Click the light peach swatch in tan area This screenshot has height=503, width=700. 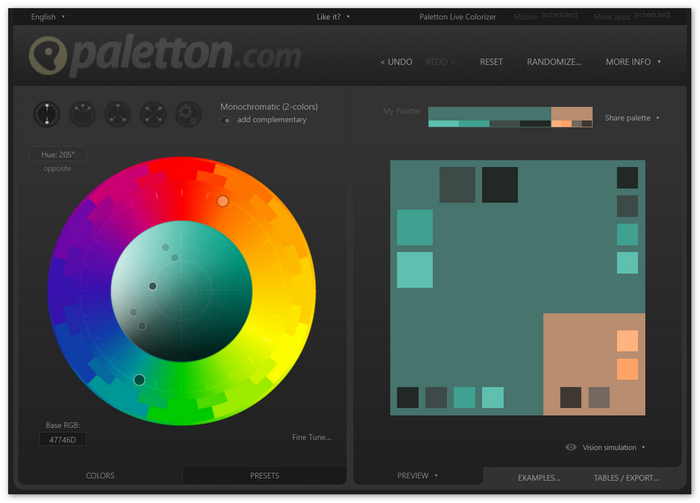627,341
